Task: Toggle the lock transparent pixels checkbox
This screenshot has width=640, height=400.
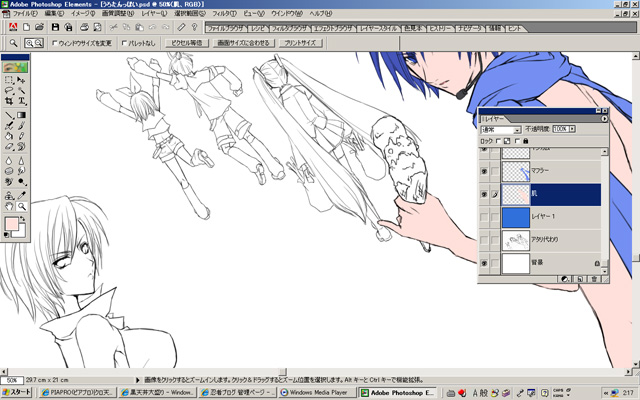Action: pos(498,141)
